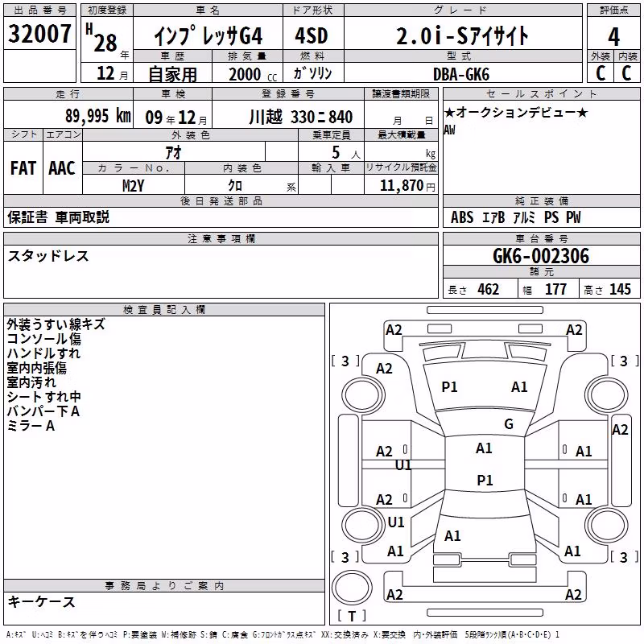Screen dimensions: 644x644
Task: Click the lot number 32007
Action: point(39,34)
